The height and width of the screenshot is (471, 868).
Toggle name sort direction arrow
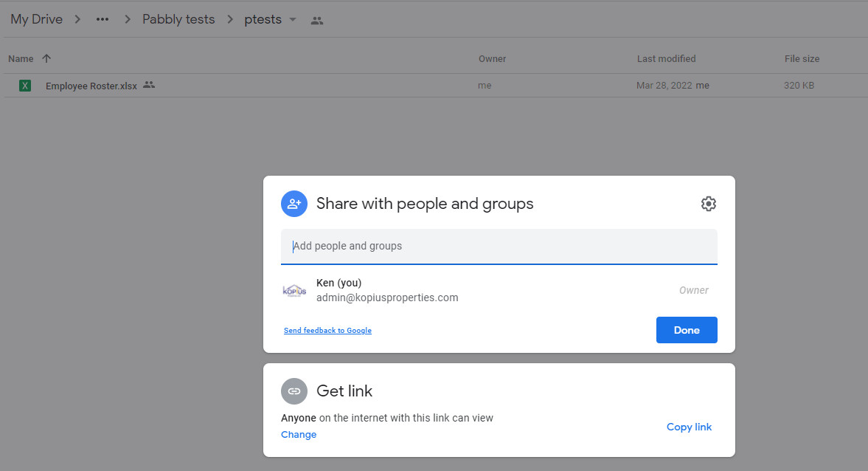[x=46, y=58]
